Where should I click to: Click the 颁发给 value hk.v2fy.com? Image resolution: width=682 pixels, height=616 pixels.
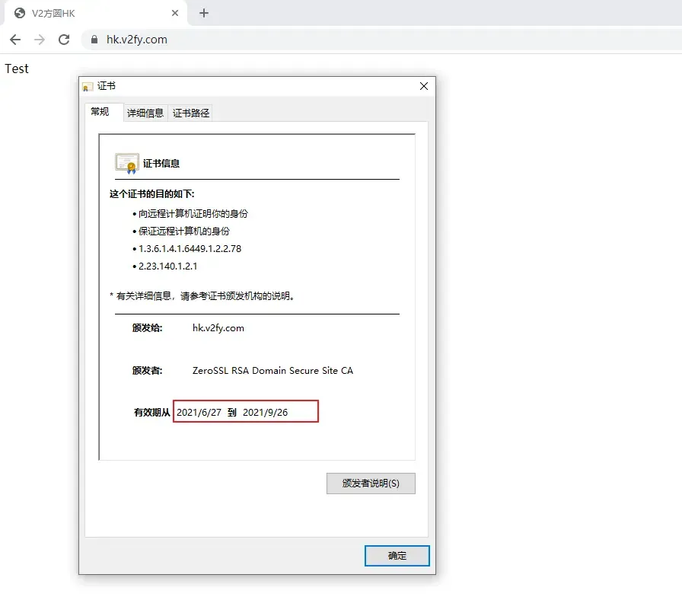point(220,328)
